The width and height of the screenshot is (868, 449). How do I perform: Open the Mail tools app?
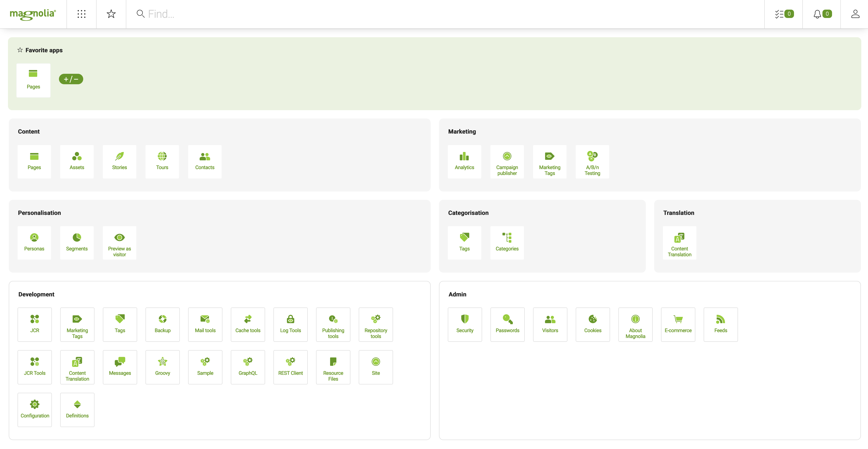coord(205,325)
